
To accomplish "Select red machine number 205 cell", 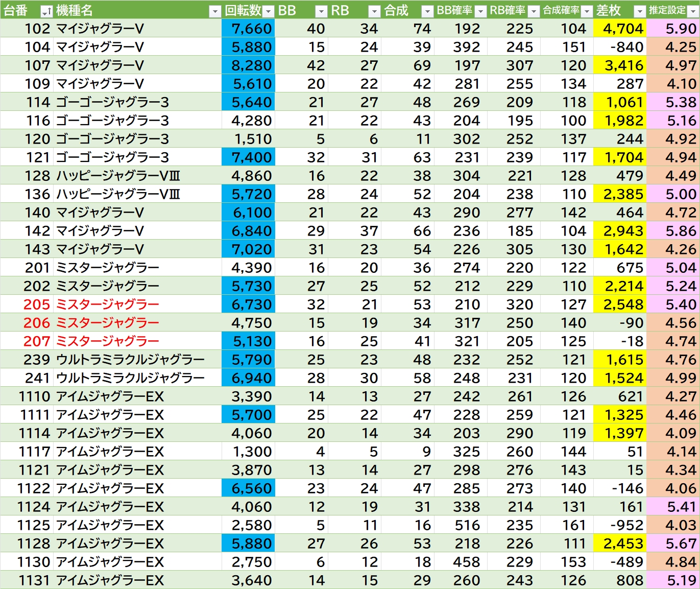I will click(27, 304).
